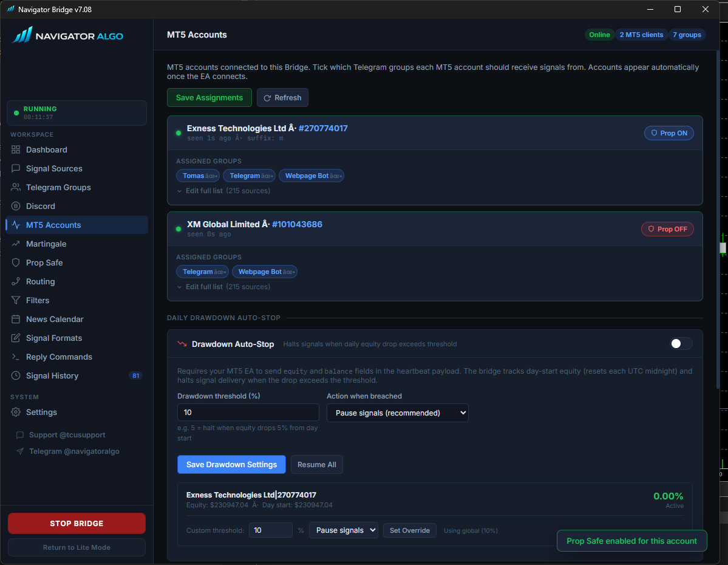Click Save Assignments button
The width and height of the screenshot is (728, 565).
click(x=209, y=98)
